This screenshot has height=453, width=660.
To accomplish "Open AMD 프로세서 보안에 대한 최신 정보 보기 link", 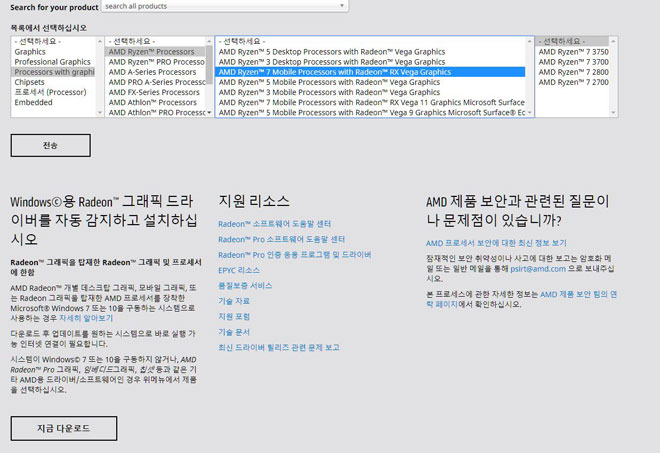I will click(x=496, y=243).
